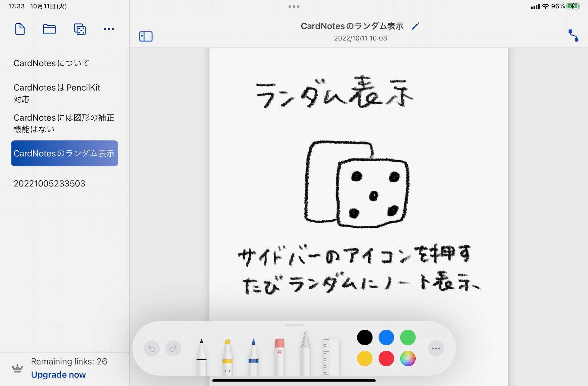Open the note CardNotesには図形の補正機能はない
588x386 pixels.
(x=65, y=123)
